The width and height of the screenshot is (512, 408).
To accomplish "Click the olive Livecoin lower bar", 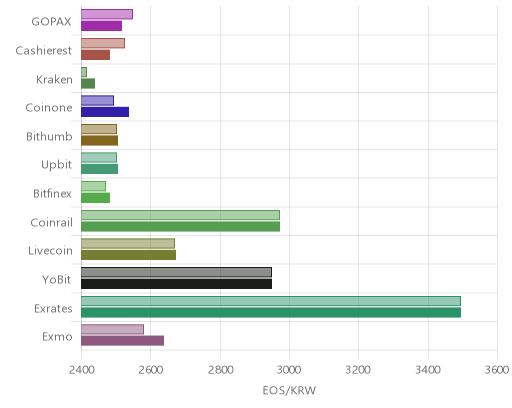I will (128, 255).
